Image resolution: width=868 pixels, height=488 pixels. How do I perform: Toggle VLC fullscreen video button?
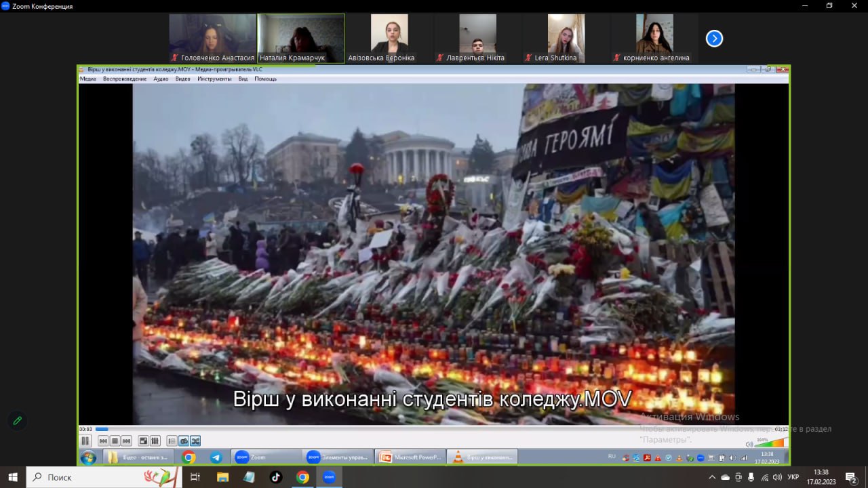click(x=144, y=441)
